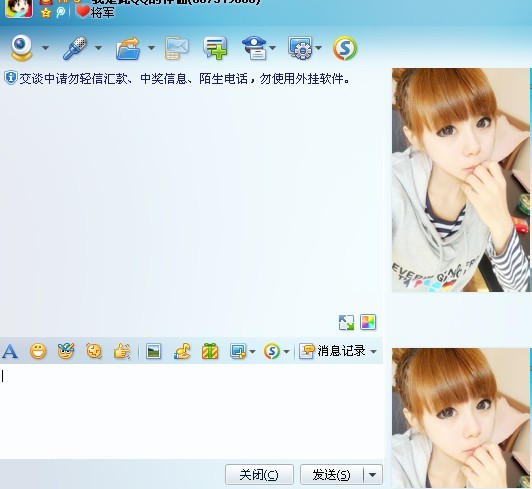Open the send file dropdown arrow
532x489 pixels.
152,48
